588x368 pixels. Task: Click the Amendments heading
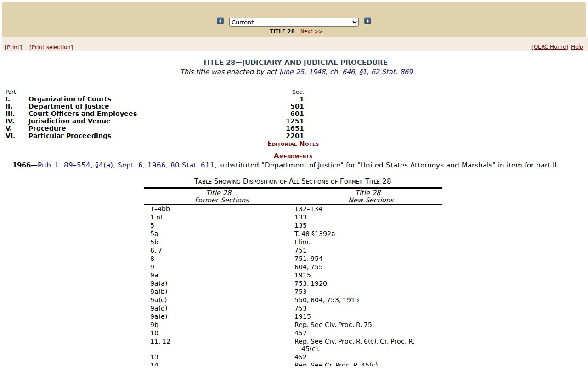tap(293, 156)
